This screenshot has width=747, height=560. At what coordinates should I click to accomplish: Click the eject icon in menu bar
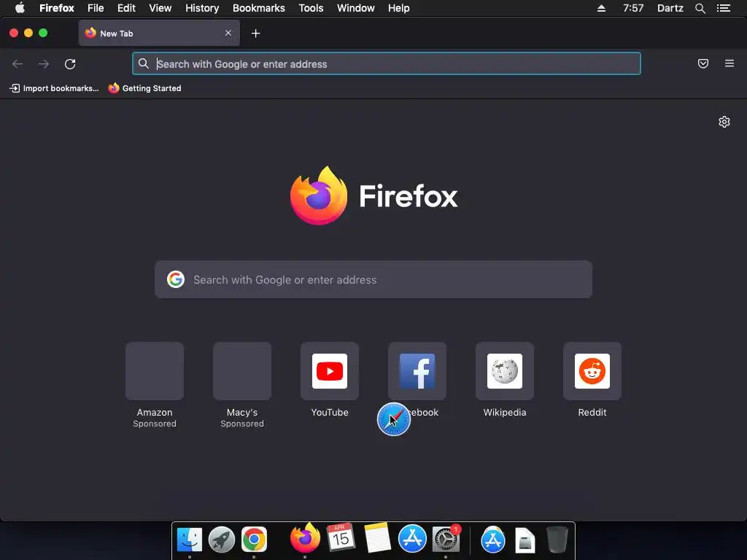pos(601,8)
